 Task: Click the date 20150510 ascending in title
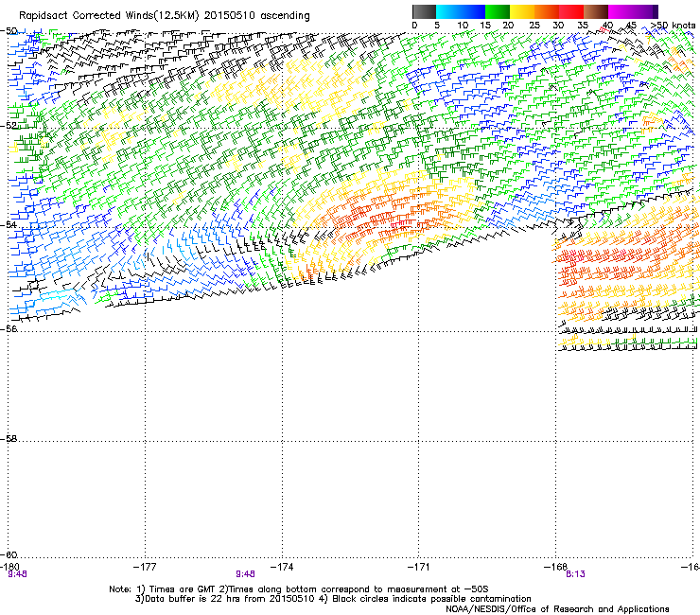tap(256, 16)
